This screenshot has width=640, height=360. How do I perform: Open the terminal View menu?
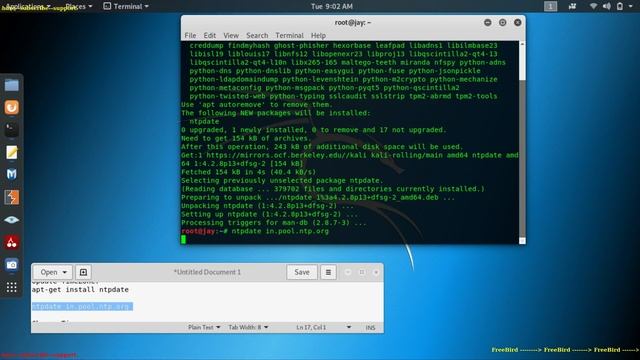231,36
